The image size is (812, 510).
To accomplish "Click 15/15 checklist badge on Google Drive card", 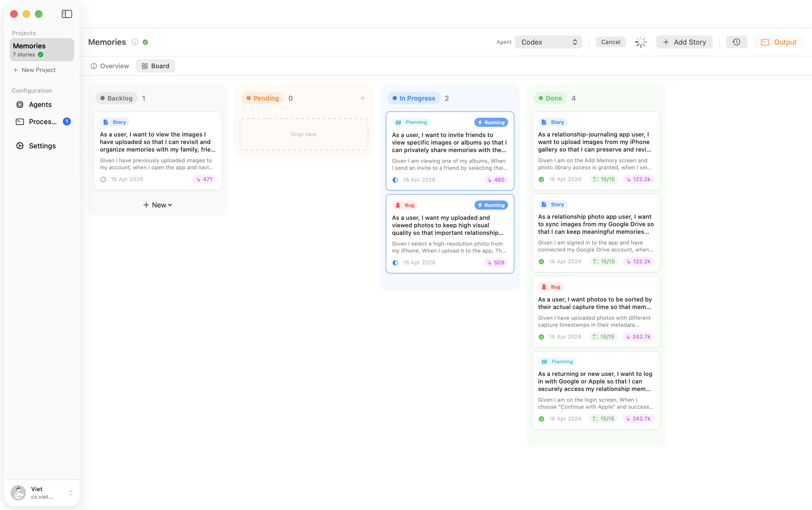I will point(604,261).
